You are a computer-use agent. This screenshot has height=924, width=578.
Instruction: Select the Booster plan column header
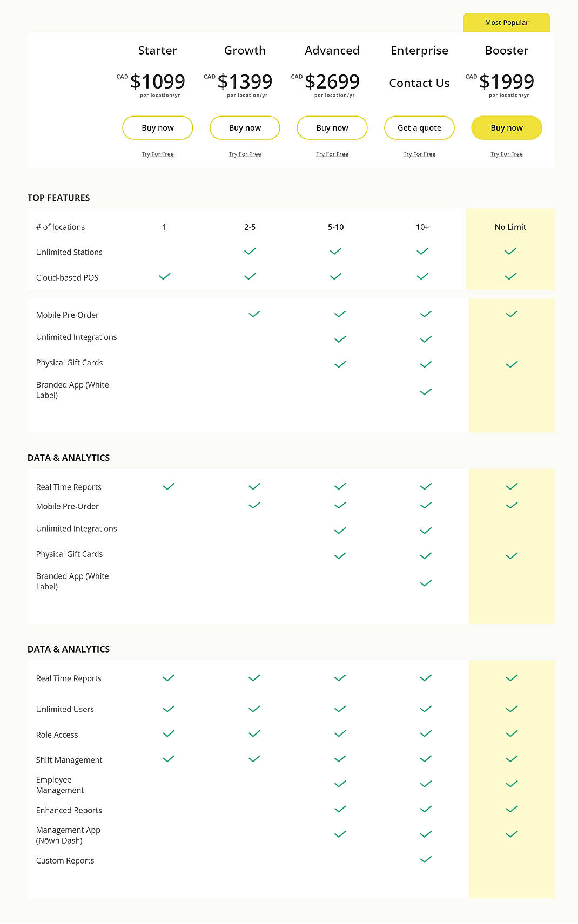point(506,50)
